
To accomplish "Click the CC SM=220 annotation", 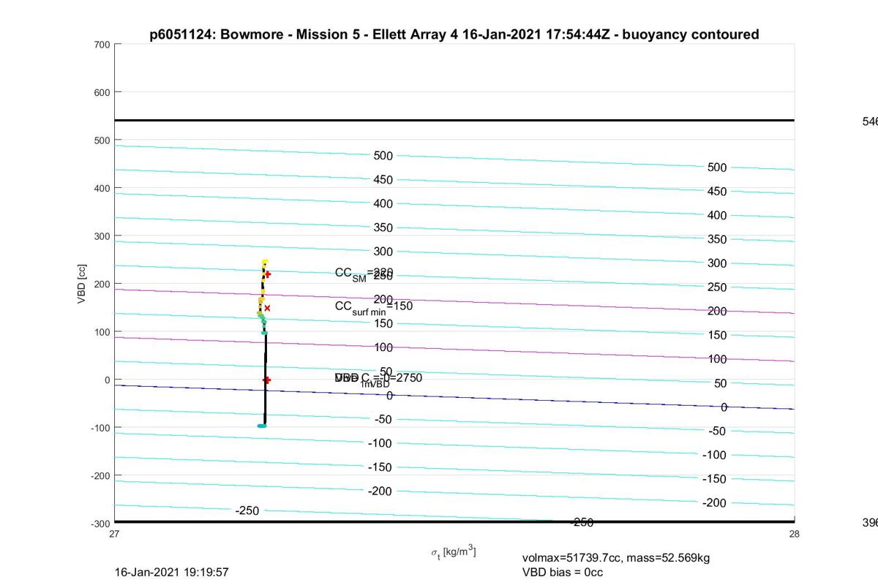I will (364, 274).
